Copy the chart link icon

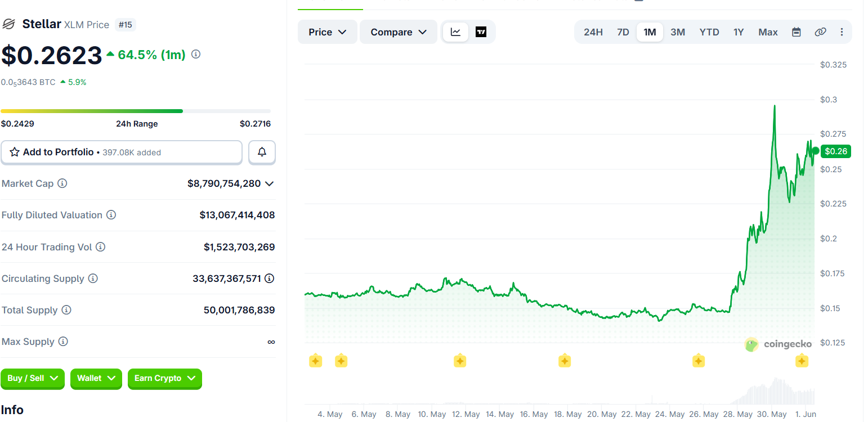point(820,32)
